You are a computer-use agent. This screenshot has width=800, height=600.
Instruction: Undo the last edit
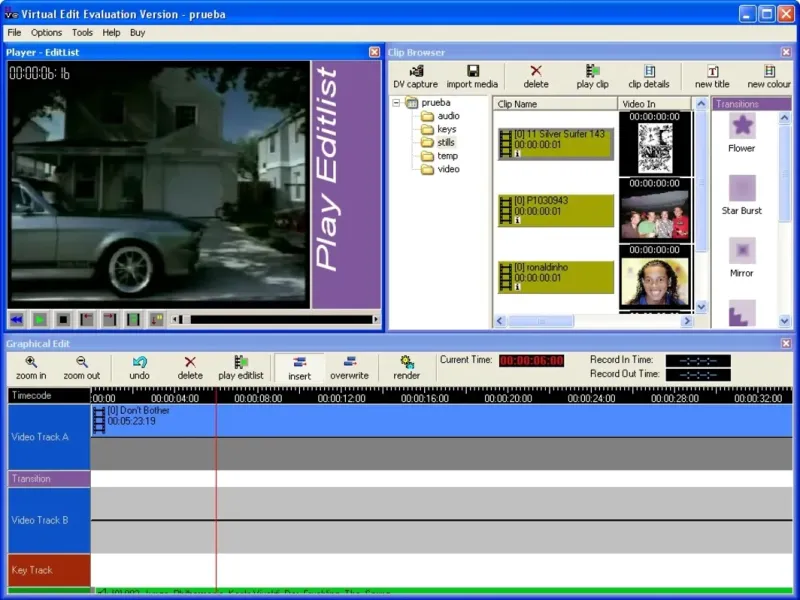click(x=139, y=362)
